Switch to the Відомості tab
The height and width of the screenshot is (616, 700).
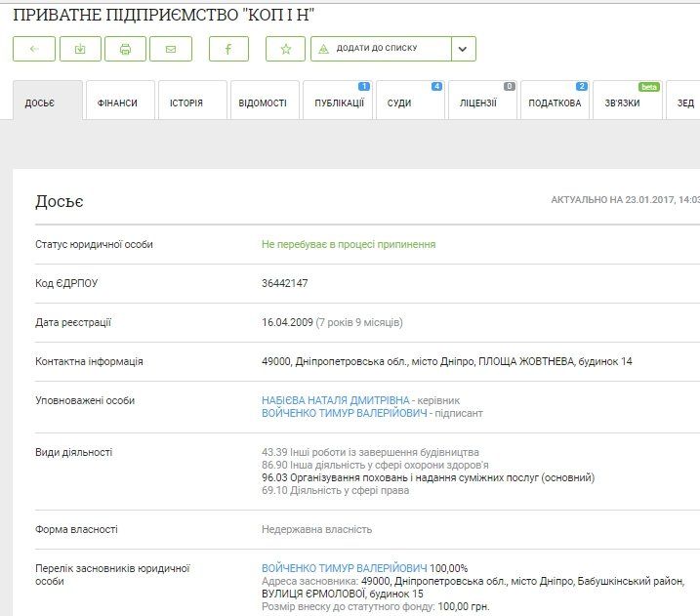[x=266, y=101]
